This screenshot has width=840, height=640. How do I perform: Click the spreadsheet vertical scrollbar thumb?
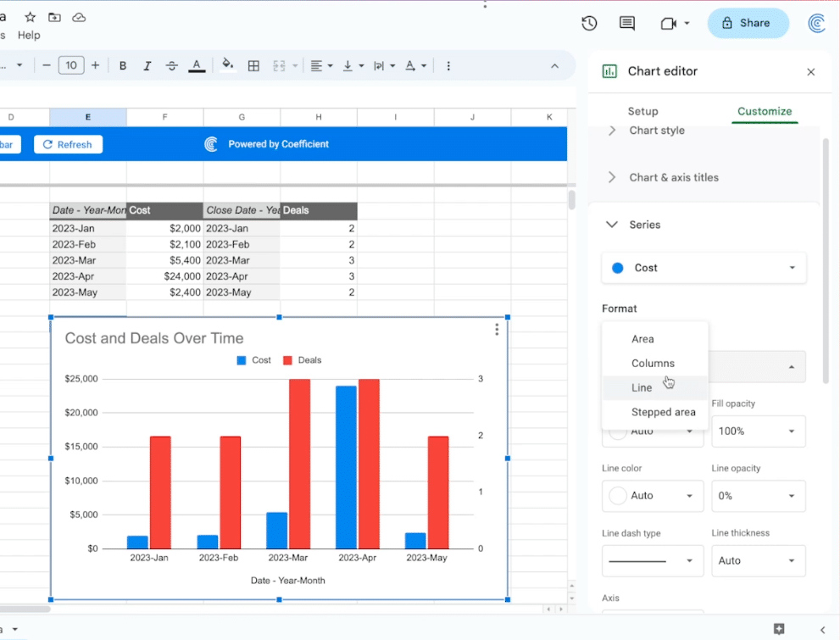[571, 200]
